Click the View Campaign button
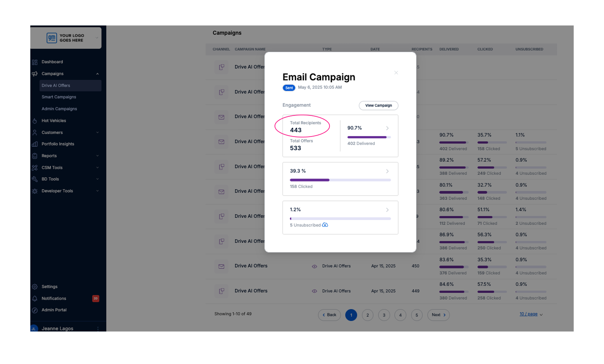 [x=378, y=105]
